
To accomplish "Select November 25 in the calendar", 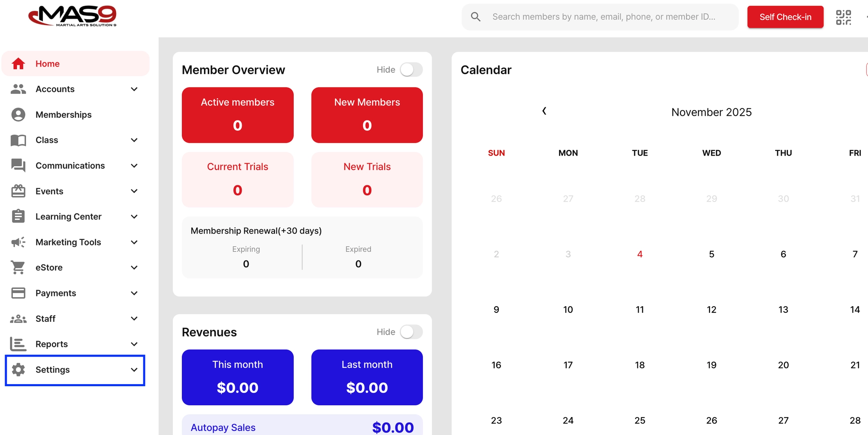I will click(x=640, y=421).
